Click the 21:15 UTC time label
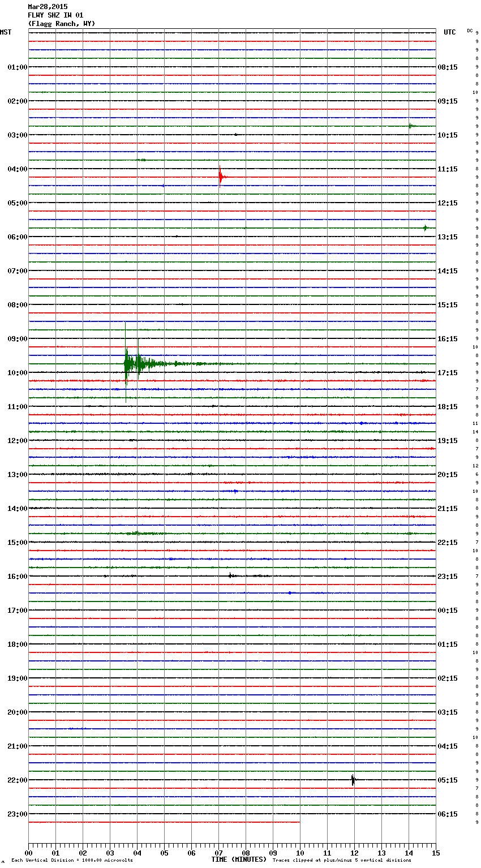This screenshot has width=481, height=868. click(448, 509)
